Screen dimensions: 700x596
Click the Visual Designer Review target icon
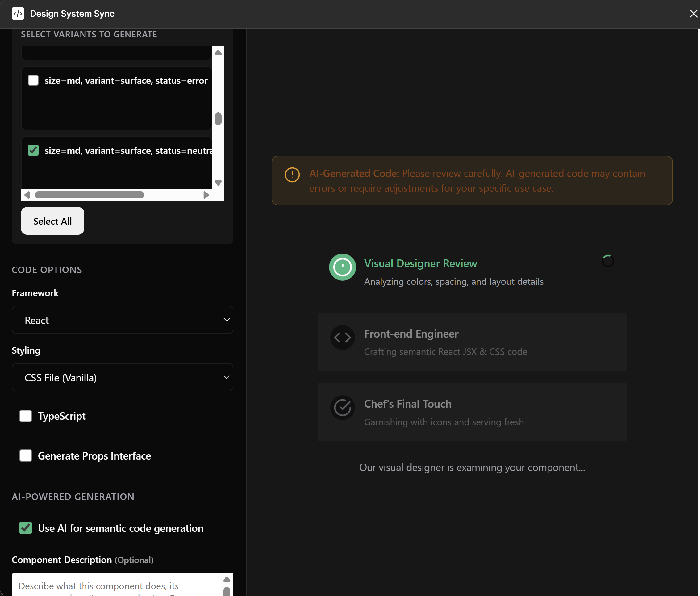click(x=342, y=267)
